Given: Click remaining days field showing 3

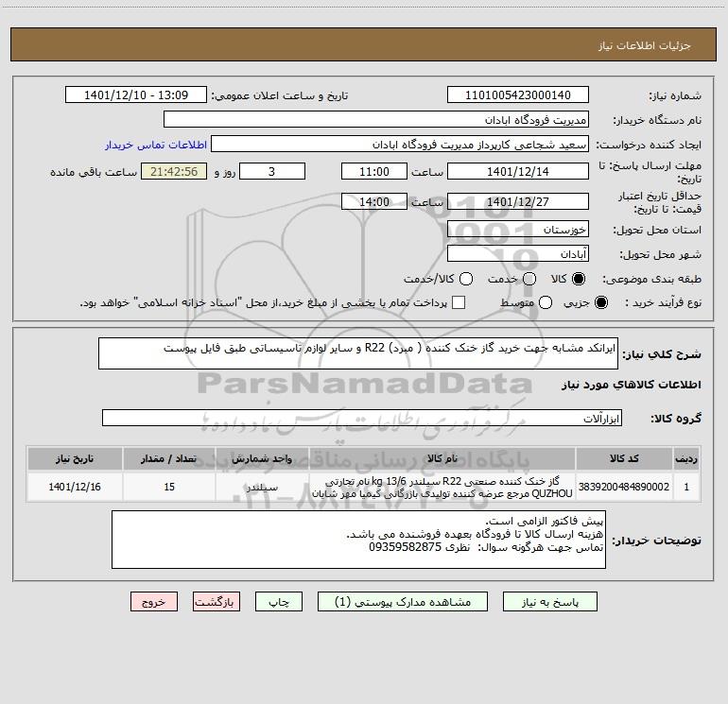Looking at the screenshot, I should (x=272, y=172).
